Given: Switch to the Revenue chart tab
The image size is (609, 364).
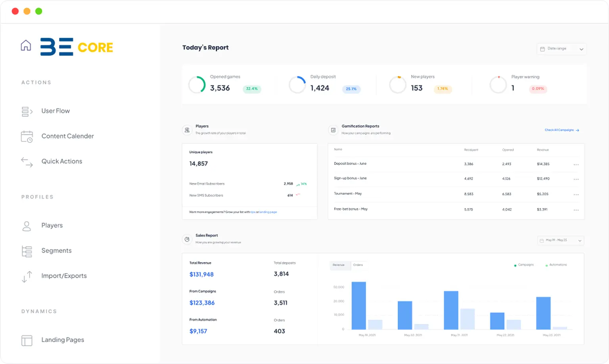Looking at the screenshot, I should pos(339,265).
